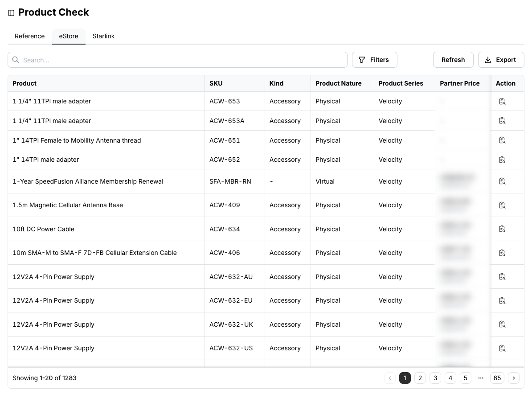This screenshot has height=394, width=532.
Task: Export the product list
Action: 501,60
